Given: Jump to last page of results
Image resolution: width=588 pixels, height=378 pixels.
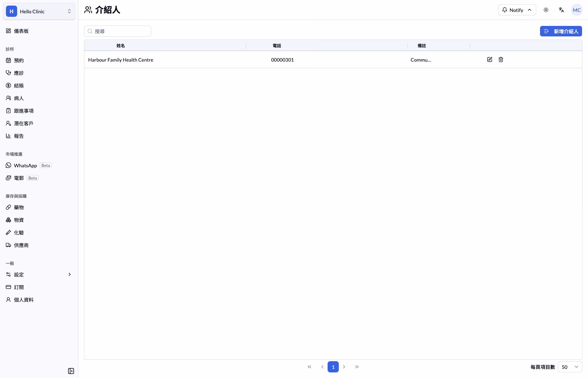Looking at the screenshot, I should point(357,367).
